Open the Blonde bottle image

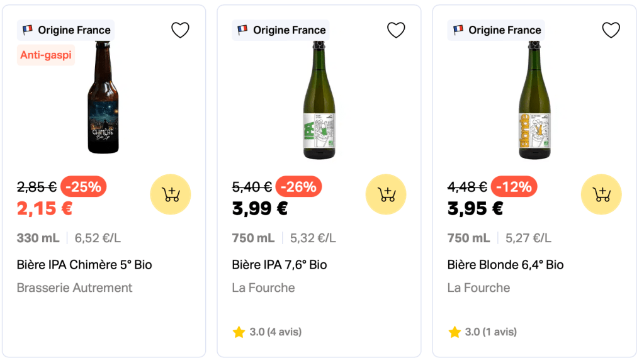pos(534,101)
